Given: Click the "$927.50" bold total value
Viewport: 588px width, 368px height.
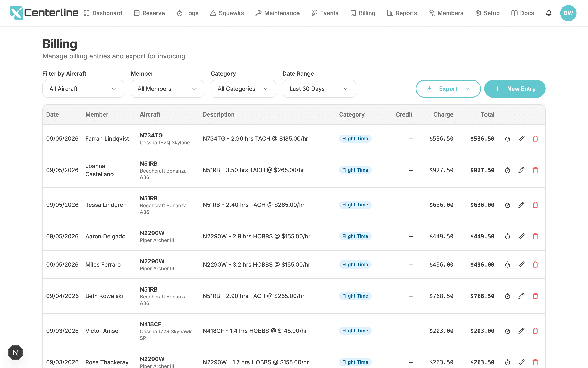Looking at the screenshot, I should point(482,170).
